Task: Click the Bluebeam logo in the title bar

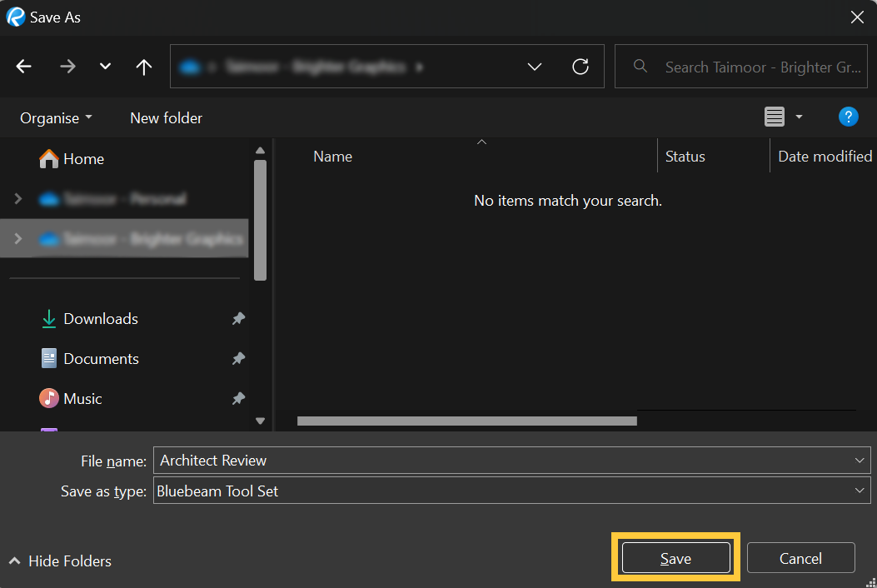Action: (x=13, y=17)
